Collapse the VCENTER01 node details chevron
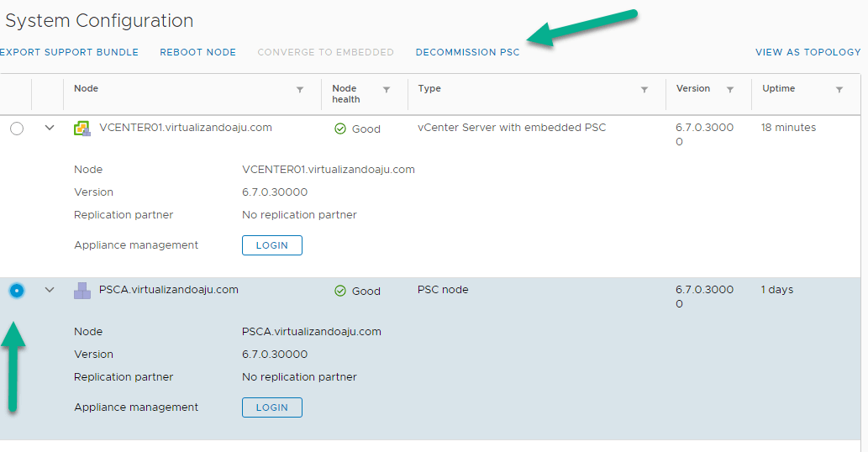This screenshot has height=452, width=868. pos(50,129)
